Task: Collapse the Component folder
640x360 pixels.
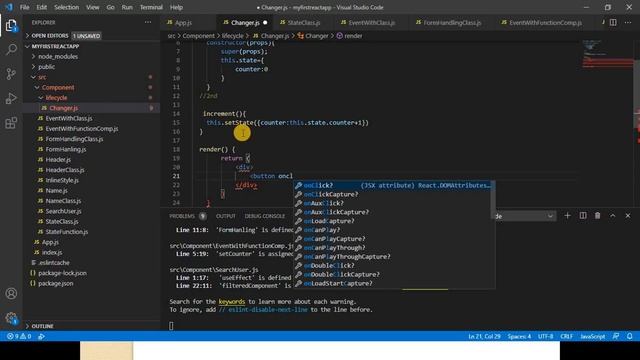Action: coord(58,87)
